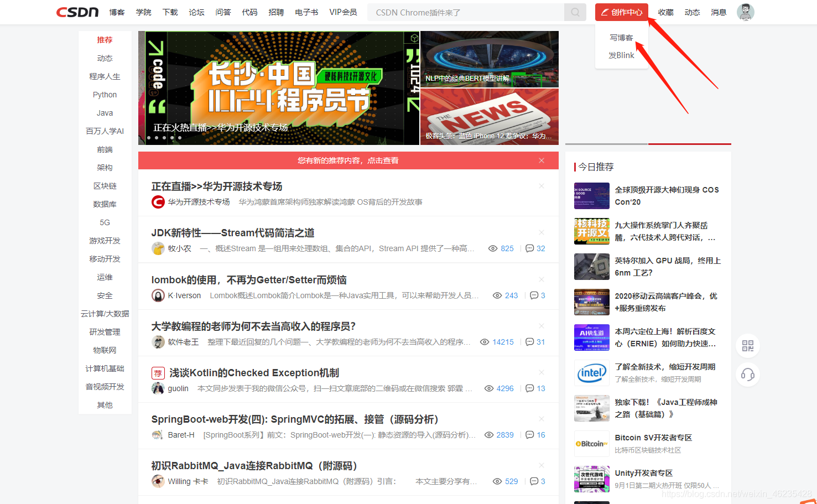Select 推荐 category in left sidebar

coord(105,40)
